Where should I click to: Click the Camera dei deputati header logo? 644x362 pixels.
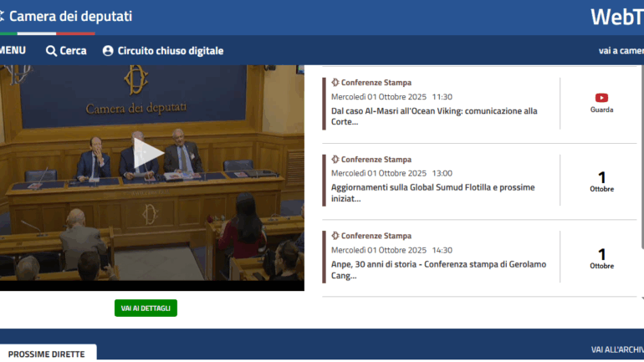pos(67,17)
